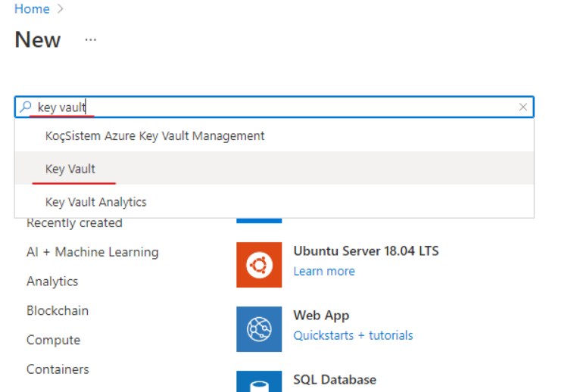Viewport: 574px width, 392px height.
Task: Select the Recently created category
Action: (74, 223)
